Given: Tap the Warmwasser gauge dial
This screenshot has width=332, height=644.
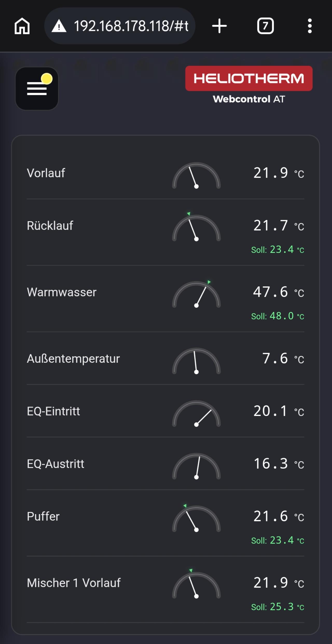Looking at the screenshot, I should pyautogui.click(x=196, y=294).
